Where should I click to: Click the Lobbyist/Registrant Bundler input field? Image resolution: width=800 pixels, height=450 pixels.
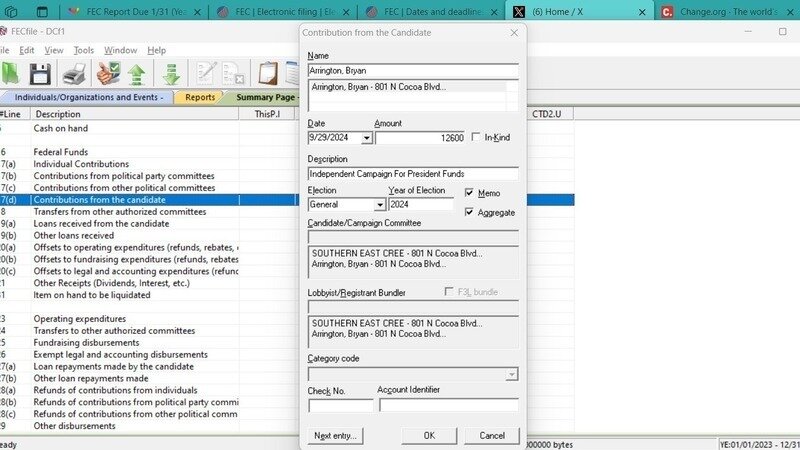click(413, 307)
